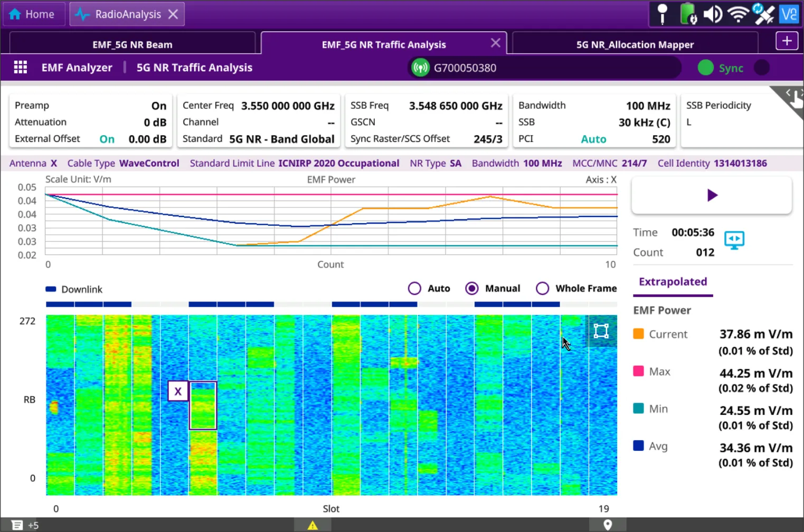
Task: Click the play button to start measurement
Action: 712,195
